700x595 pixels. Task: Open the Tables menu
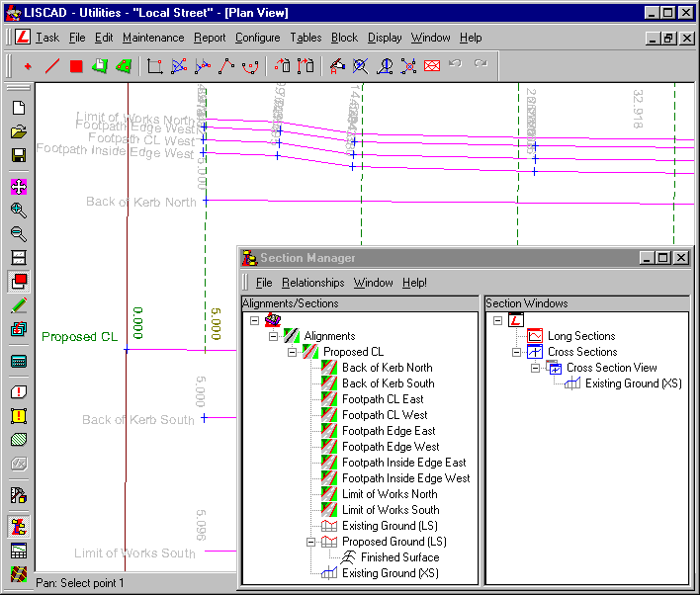coord(306,38)
